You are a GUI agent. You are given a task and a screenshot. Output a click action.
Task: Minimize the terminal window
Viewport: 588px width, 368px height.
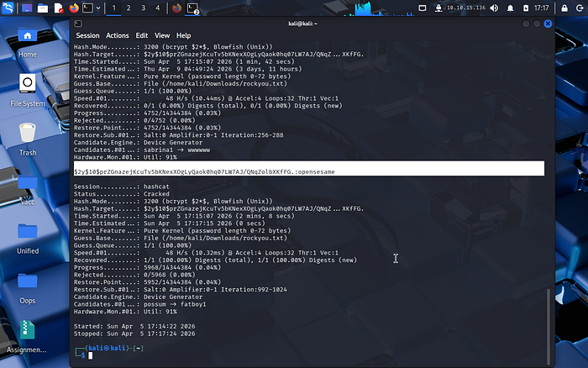click(526, 24)
